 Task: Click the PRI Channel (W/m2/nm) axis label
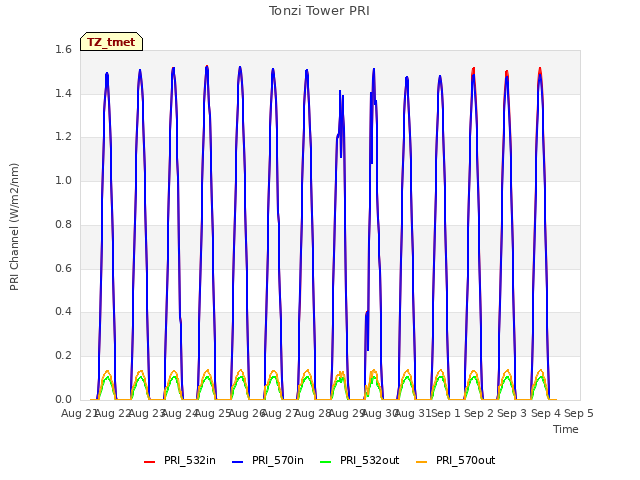[x=14, y=227]
